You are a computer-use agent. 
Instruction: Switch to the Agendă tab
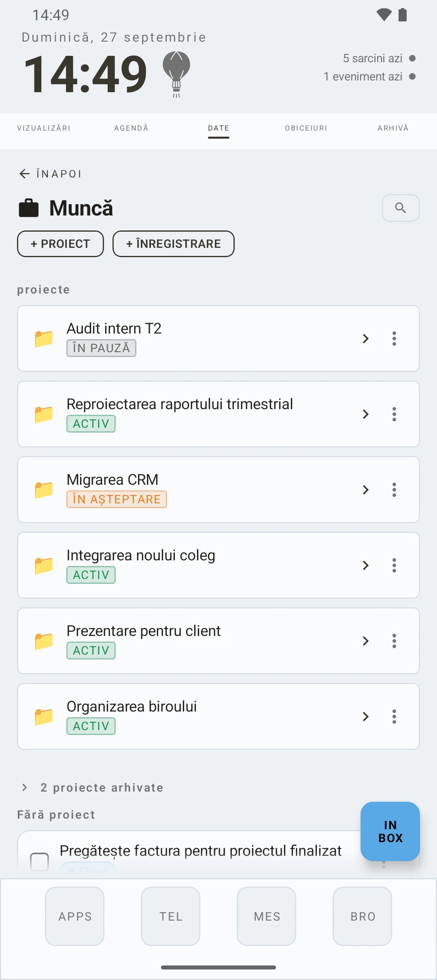[x=131, y=128]
